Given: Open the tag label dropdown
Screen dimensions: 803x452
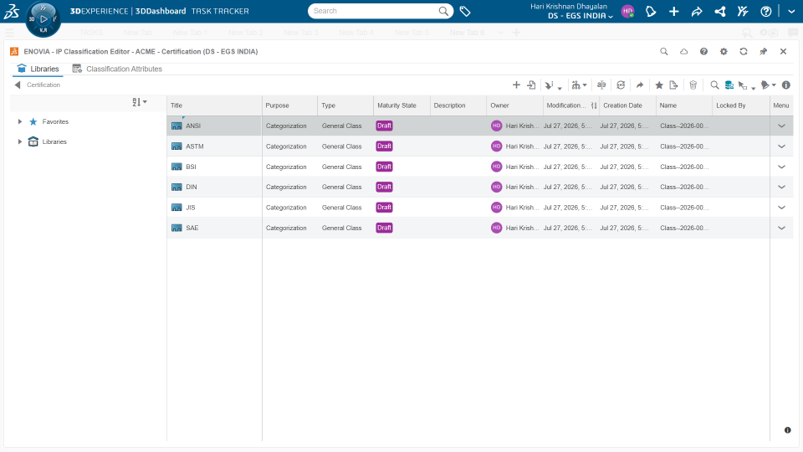Looking at the screenshot, I should coord(768,85).
